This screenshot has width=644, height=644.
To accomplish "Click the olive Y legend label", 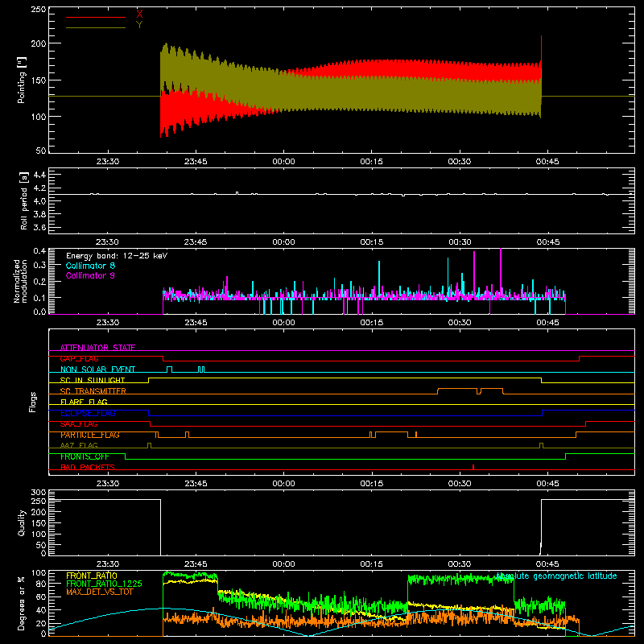I will pos(139,25).
